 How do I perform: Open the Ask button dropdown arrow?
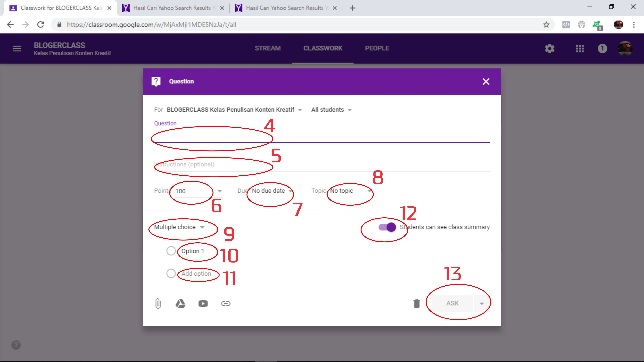coord(482,304)
